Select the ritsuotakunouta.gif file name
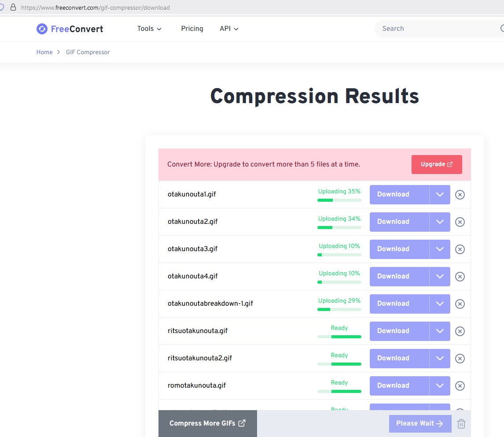The height and width of the screenshot is (437, 504). [198, 331]
